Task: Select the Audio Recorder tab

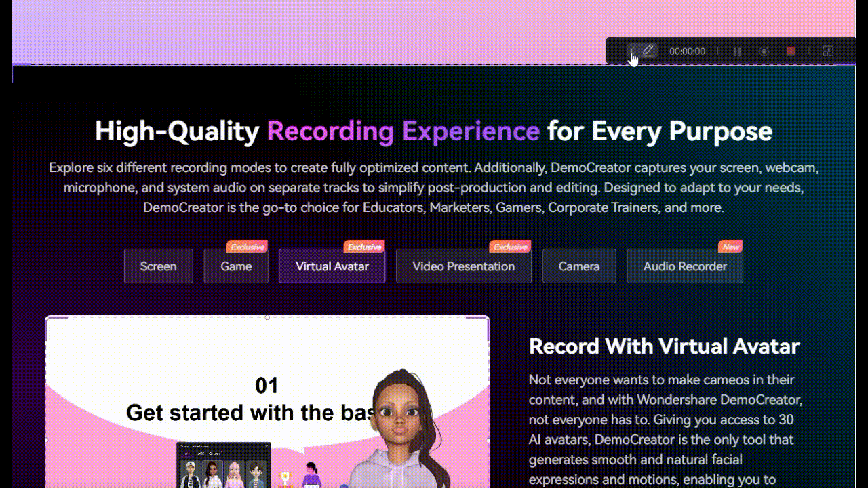Action: 685,266
